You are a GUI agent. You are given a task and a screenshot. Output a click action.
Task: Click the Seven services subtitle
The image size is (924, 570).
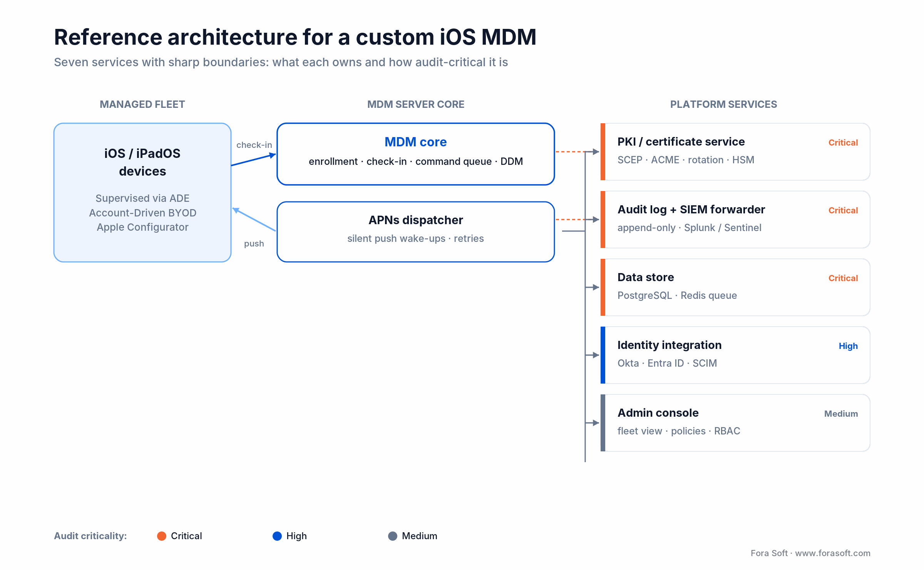tap(281, 62)
